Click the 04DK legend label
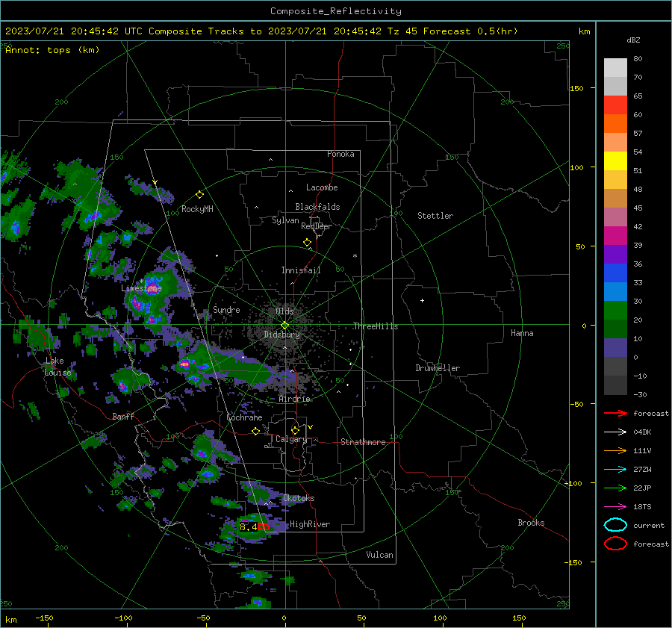The width and height of the screenshot is (672, 628). (x=642, y=432)
